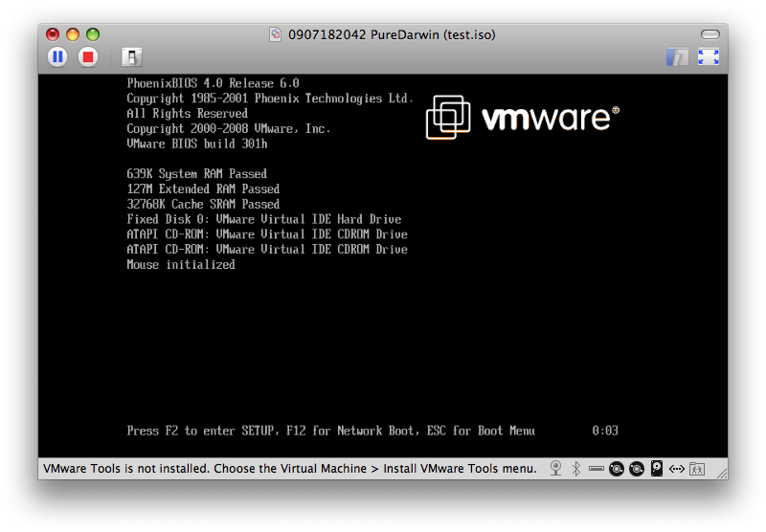Click the VMware Tools not installed message
The image size is (766, 532).
pos(290,469)
